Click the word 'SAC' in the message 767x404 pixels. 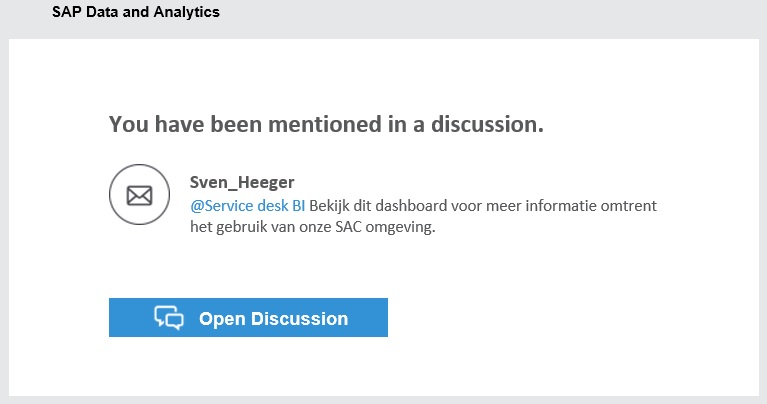coord(359,227)
